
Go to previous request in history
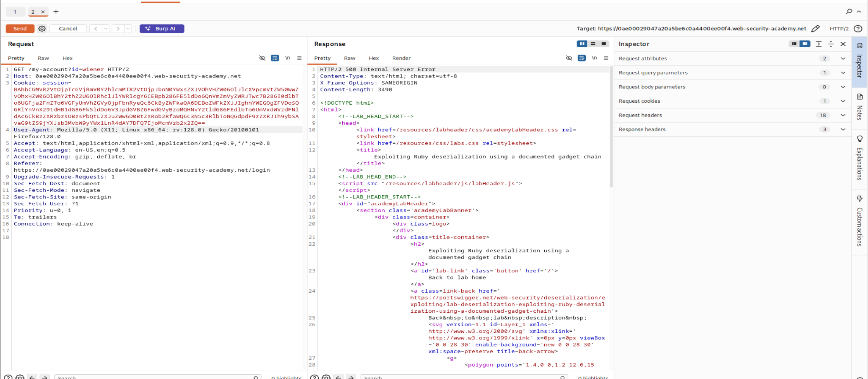96,29
